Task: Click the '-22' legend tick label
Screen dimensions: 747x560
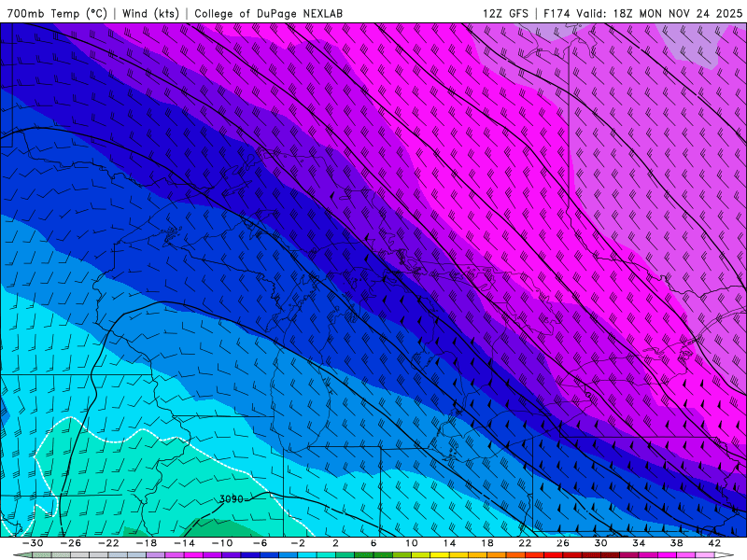Action: 108,543
